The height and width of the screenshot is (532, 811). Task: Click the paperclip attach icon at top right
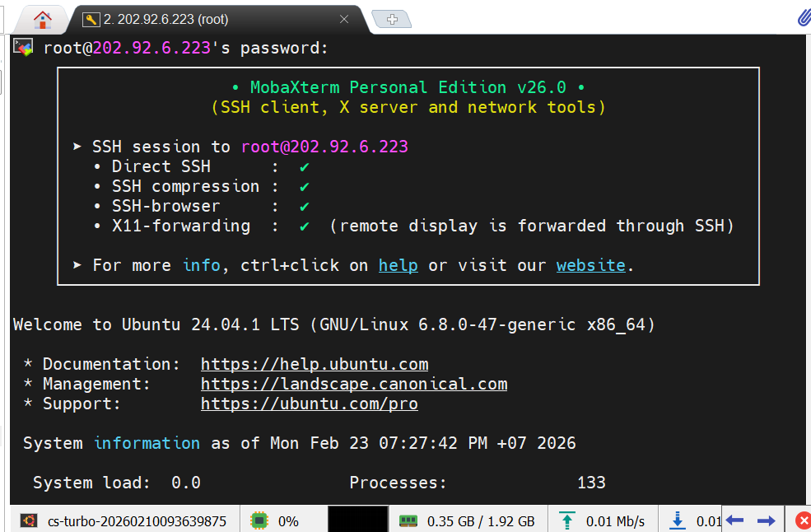(x=804, y=18)
